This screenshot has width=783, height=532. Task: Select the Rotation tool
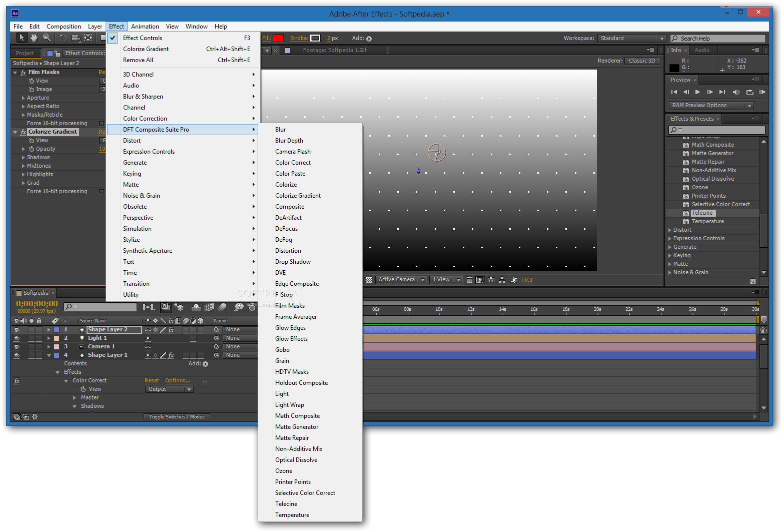[x=63, y=38]
